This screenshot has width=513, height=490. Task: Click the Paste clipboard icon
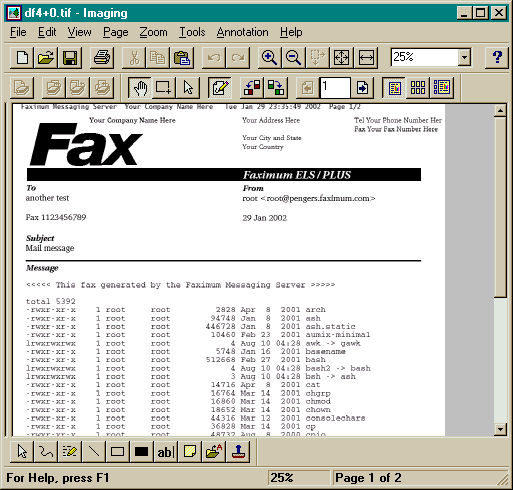182,58
